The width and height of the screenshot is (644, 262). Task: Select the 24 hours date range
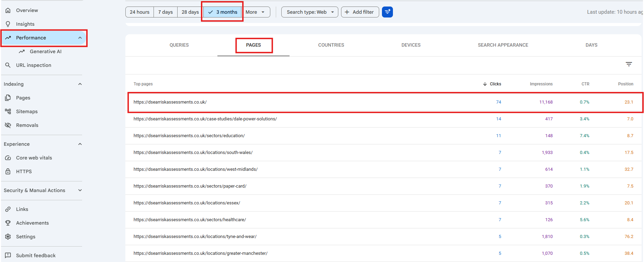139,12
